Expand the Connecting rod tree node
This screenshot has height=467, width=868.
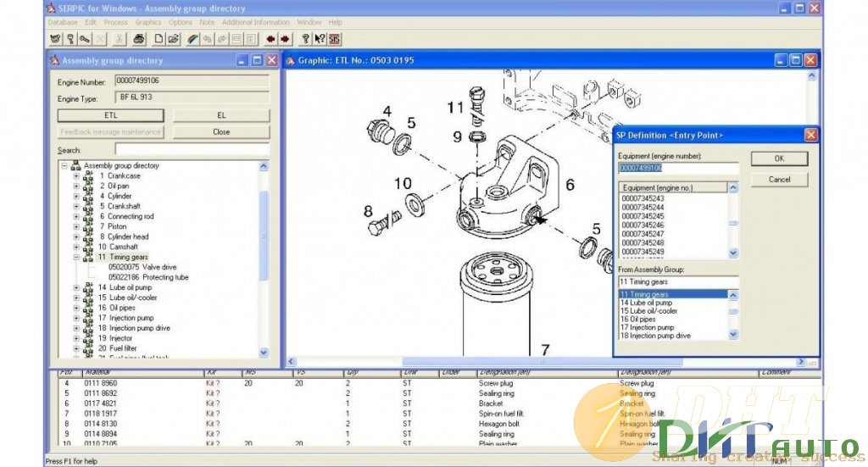tap(76, 216)
